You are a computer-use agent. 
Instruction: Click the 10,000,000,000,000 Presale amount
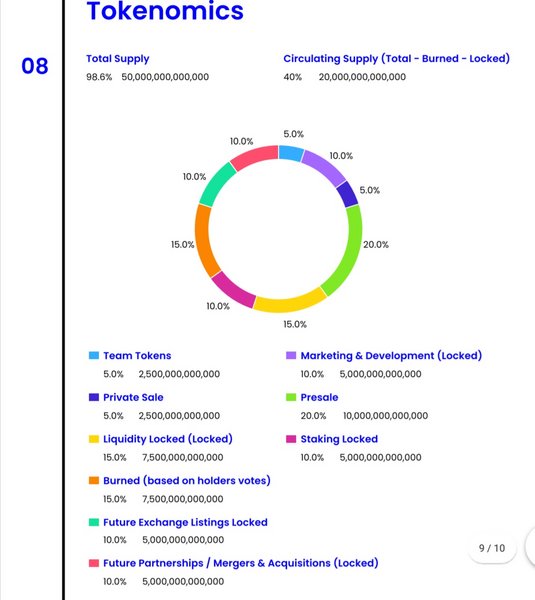coord(385,416)
